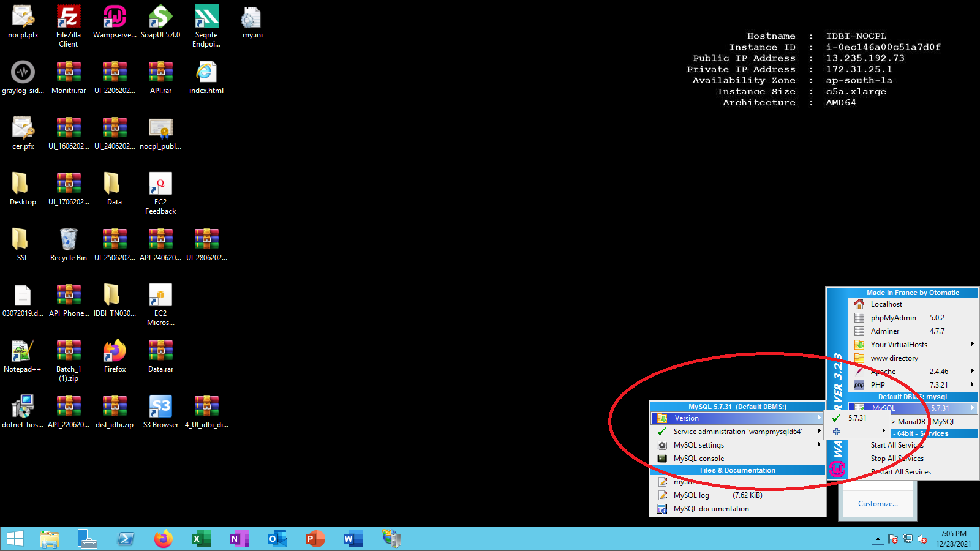
Task: Expand the Apache 2.4.46 submenu arrow
Action: [972, 371]
